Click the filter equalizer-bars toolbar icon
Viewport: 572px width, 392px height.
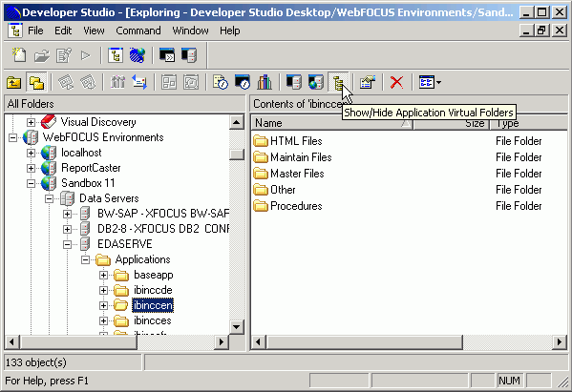click(x=117, y=82)
